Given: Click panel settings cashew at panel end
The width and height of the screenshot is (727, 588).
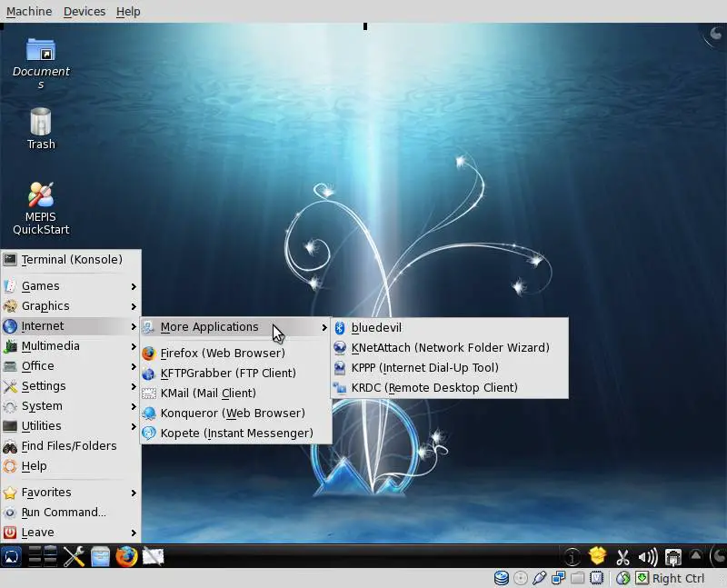Looking at the screenshot, I should 718,556.
